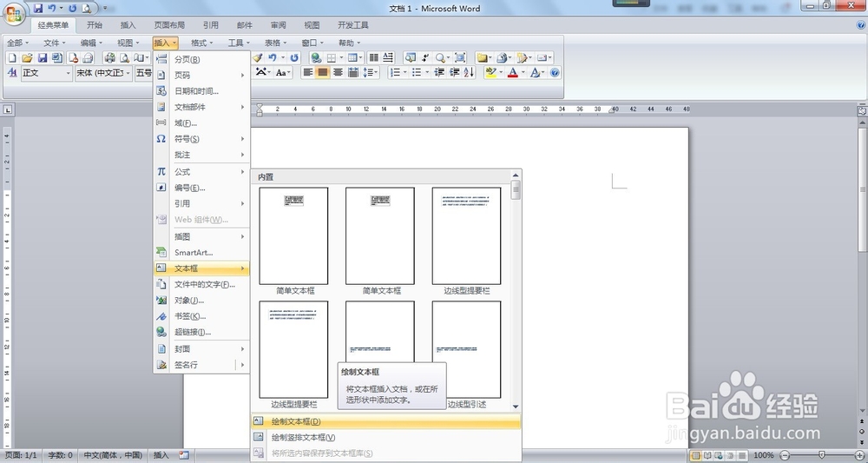Open the 页面布局 ribbon tab
868x463 pixels.
(169, 25)
